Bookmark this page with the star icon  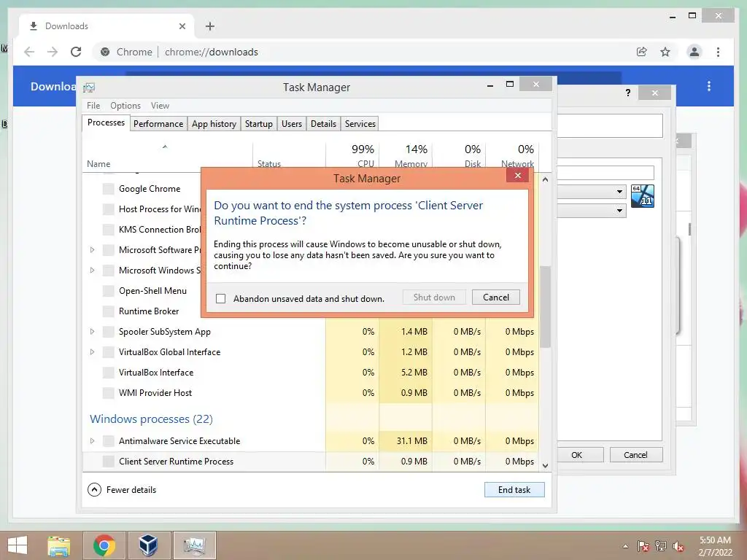(665, 52)
